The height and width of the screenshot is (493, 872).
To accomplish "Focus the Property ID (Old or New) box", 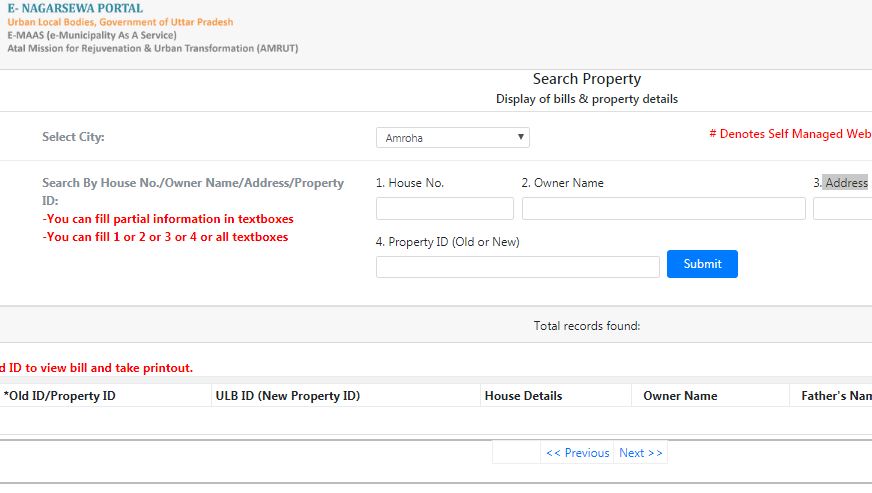I will click(517, 267).
